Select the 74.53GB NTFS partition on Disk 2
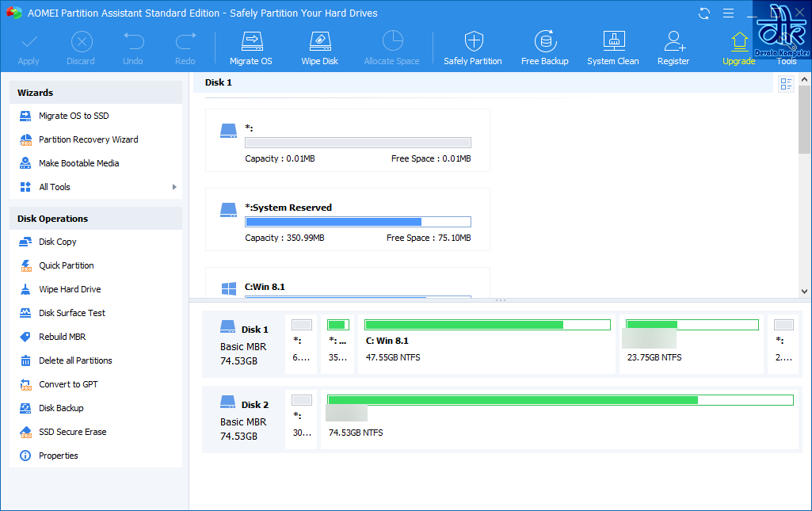The height and width of the screenshot is (511, 812). (560, 419)
